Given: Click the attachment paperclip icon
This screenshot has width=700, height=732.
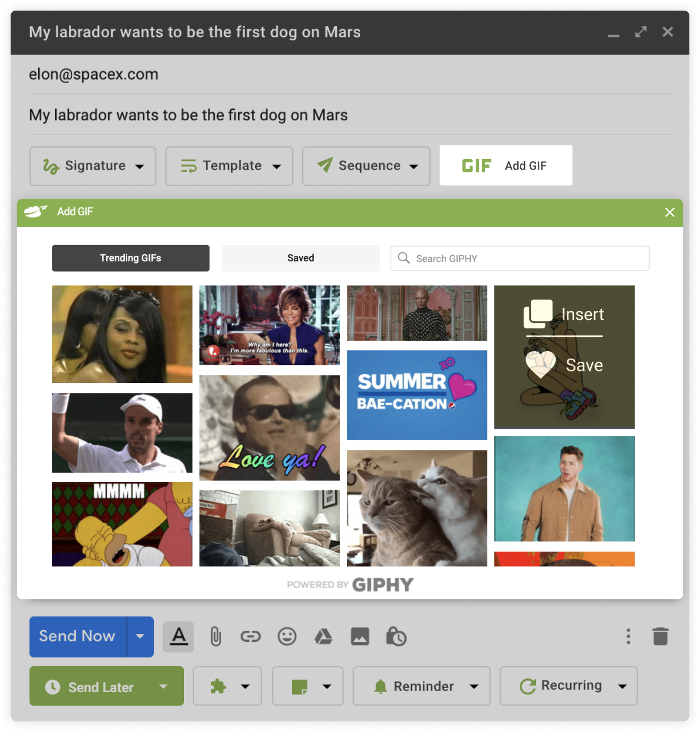Looking at the screenshot, I should pos(215,637).
